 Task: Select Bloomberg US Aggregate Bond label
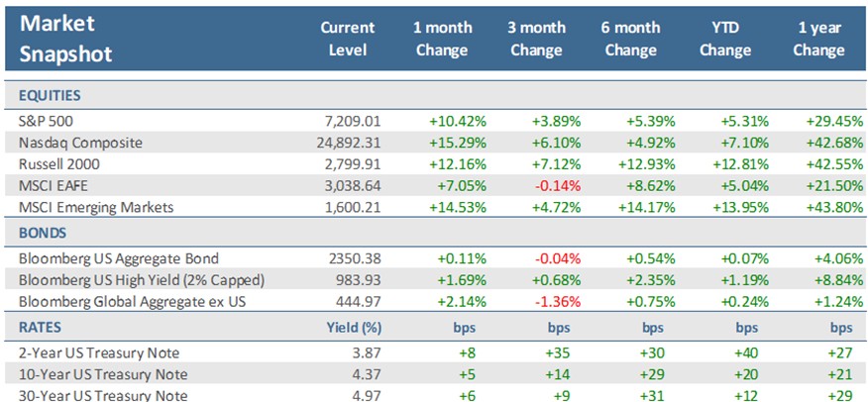click(x=119, y=258)
